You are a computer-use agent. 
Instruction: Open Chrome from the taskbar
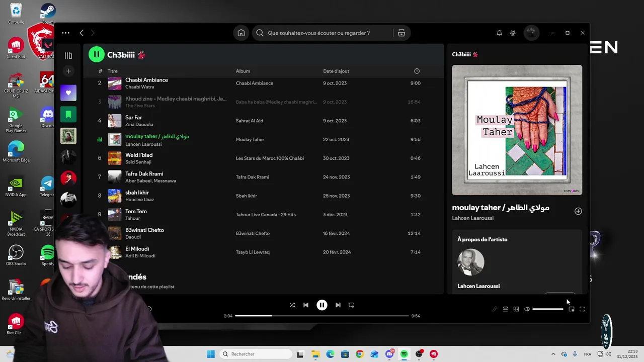(359, 354)
